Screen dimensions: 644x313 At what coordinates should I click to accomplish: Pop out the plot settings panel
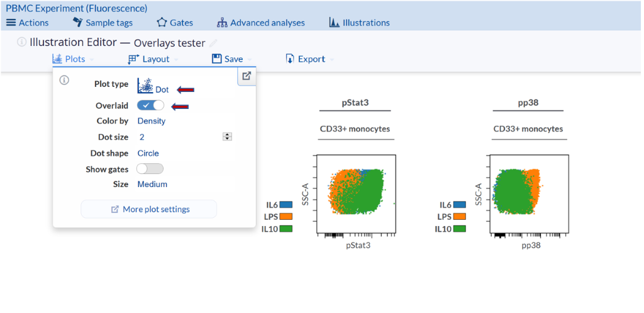click(x=247, y=76)
